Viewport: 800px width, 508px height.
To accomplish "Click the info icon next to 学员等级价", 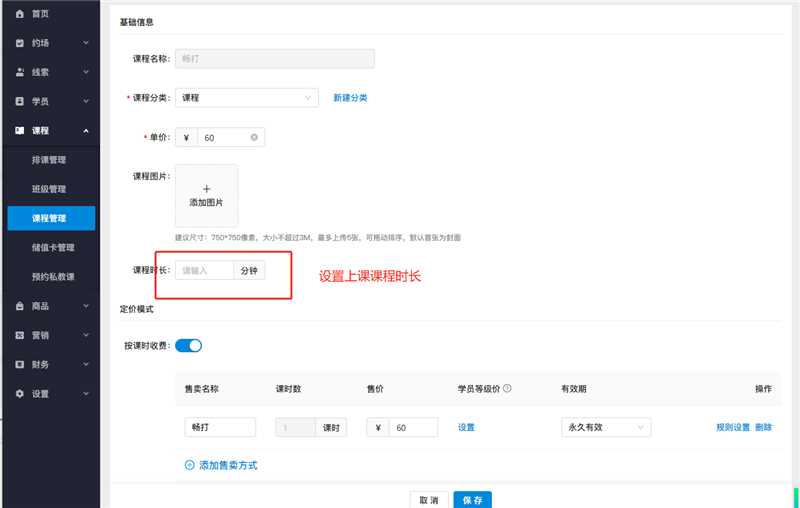I will pyautogui.click(x=507, y=388).
